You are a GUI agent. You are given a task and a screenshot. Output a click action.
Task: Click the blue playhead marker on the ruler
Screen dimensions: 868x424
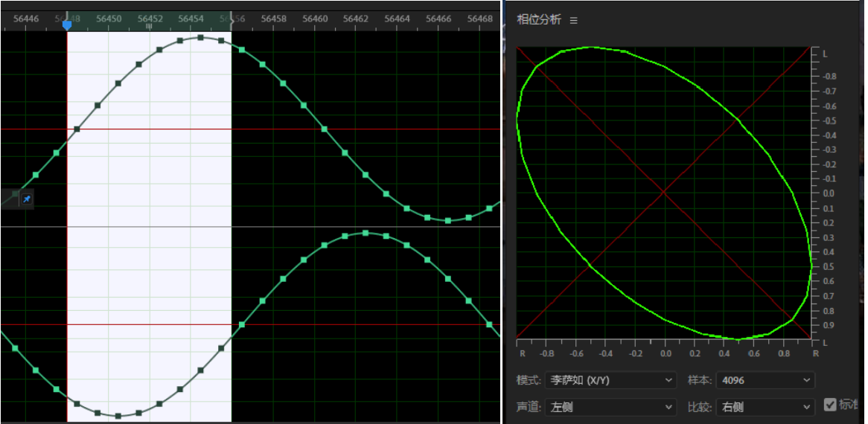click(67, 25)
